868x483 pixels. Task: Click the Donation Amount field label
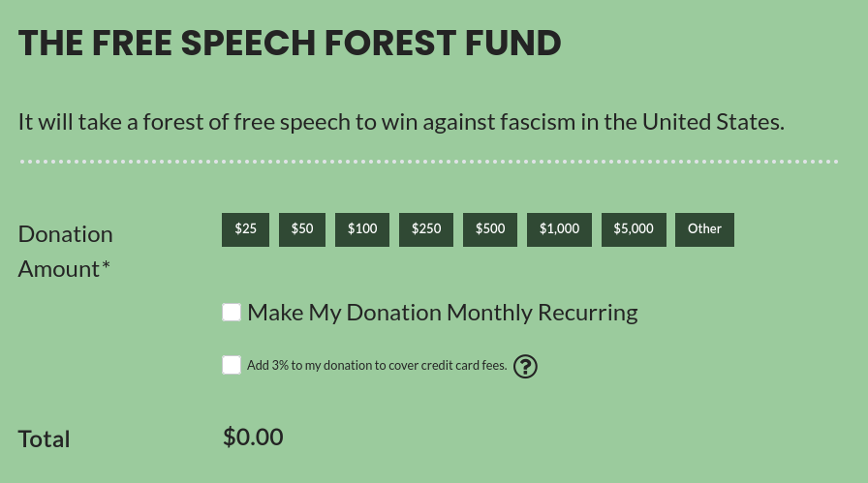click(65, 252)
